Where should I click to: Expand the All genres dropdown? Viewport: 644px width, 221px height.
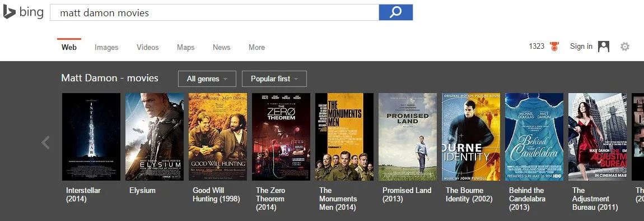pyautogui.click(x=207, y=79)
